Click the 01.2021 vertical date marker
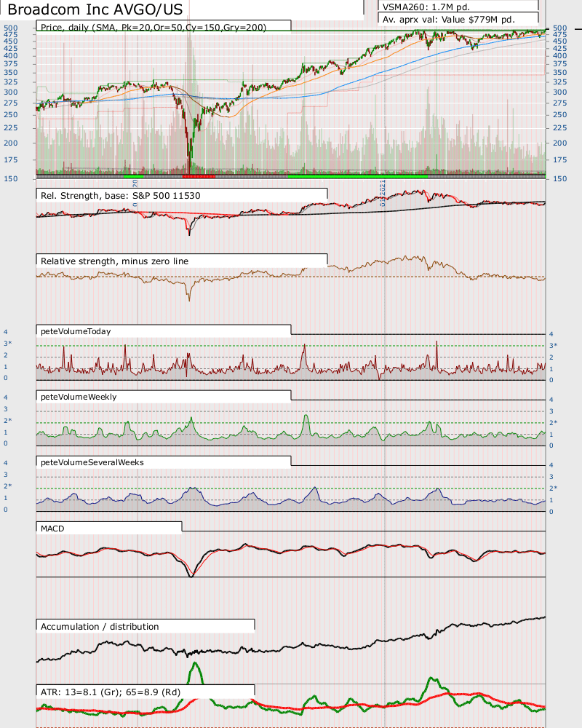The width and height of the screenshot is (582, 728). point(383,193)
